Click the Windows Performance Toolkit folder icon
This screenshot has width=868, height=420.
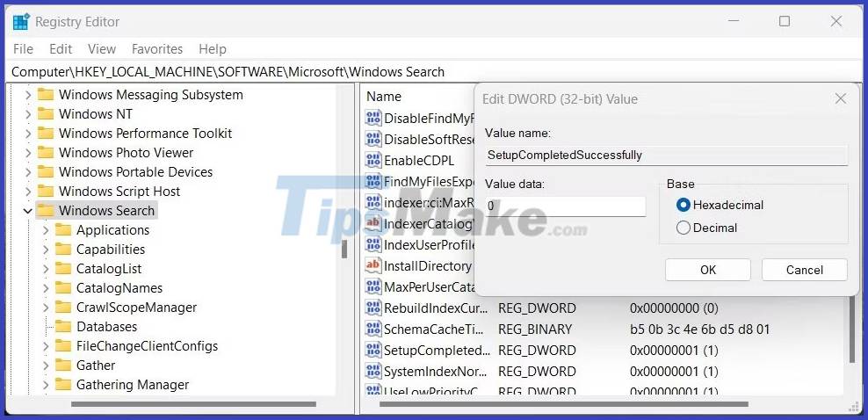pos(46,134)
